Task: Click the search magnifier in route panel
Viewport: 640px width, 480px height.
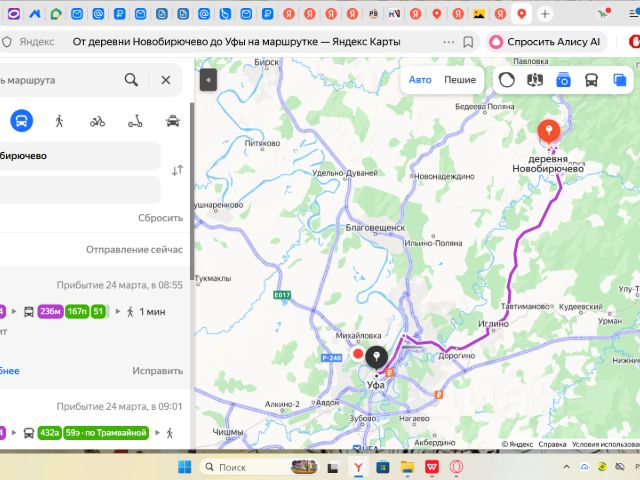Action: [x=131, y=80]
